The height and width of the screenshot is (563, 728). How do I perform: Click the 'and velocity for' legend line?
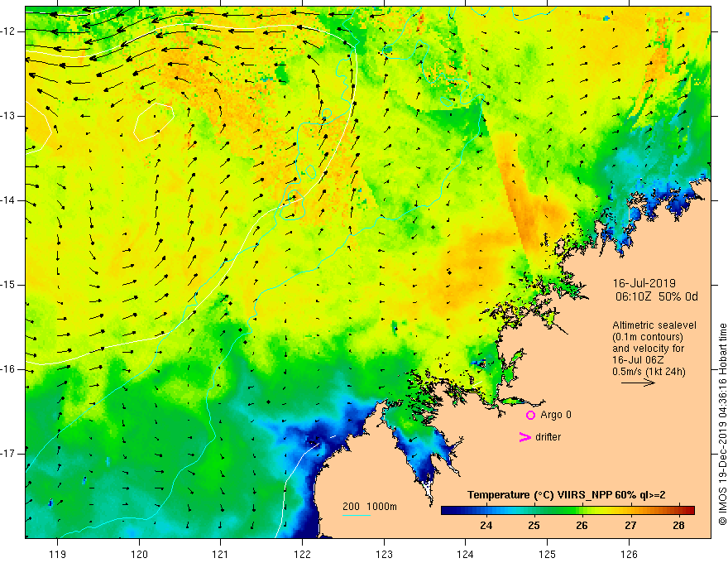[648, 349]
